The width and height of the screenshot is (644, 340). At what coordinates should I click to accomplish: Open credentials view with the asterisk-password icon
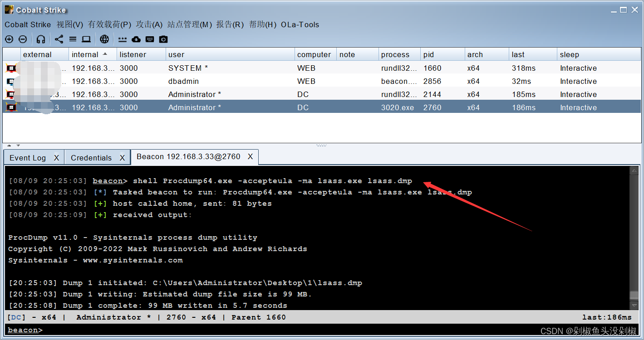click(123, 39)
